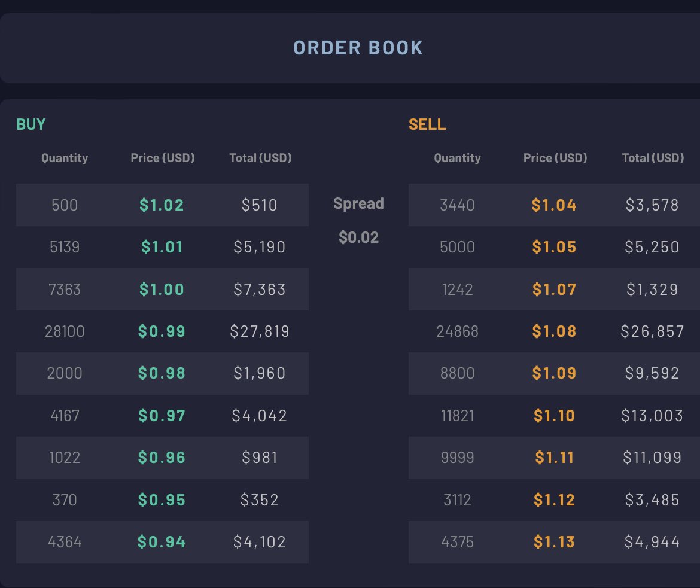
Task: Click sell quantity 9999
Action: click(x=457, y=458)
